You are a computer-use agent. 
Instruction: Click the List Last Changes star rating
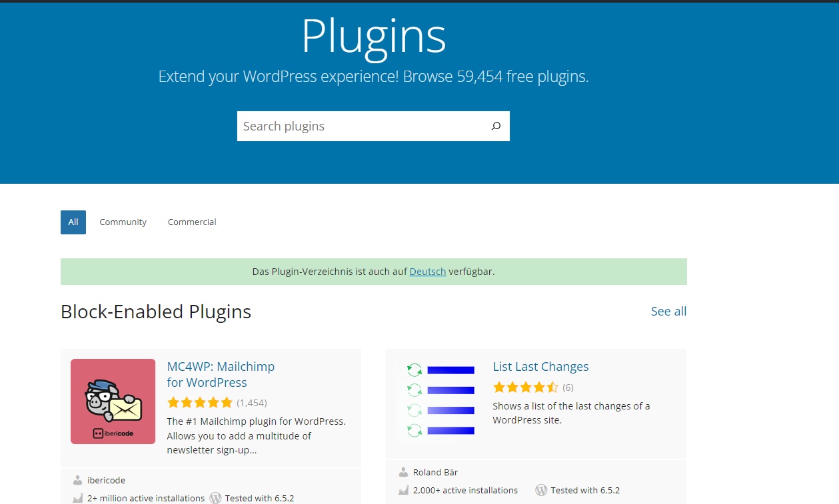(x=525, y=387)
